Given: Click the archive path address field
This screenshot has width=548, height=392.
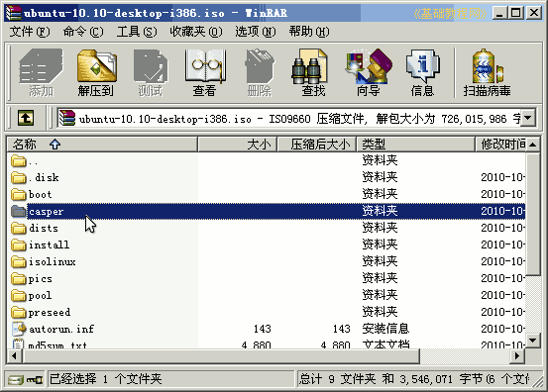Looking at the screenshot, I should (x=289, y=118).
